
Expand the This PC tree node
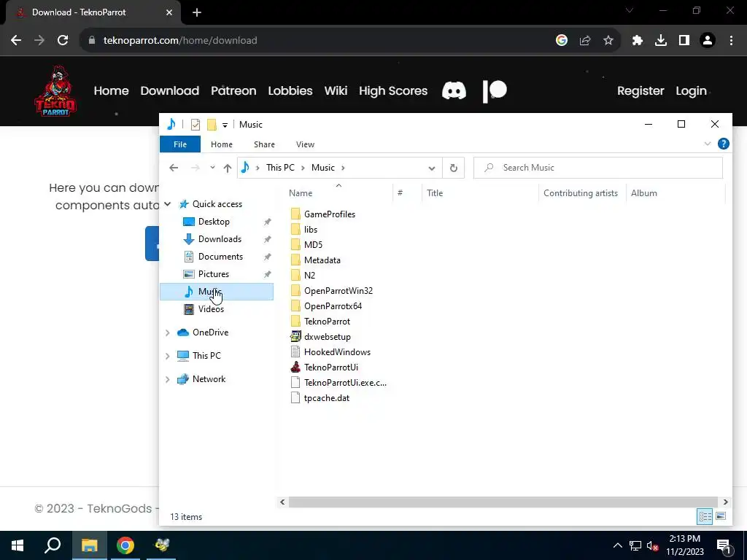point(168,356)
